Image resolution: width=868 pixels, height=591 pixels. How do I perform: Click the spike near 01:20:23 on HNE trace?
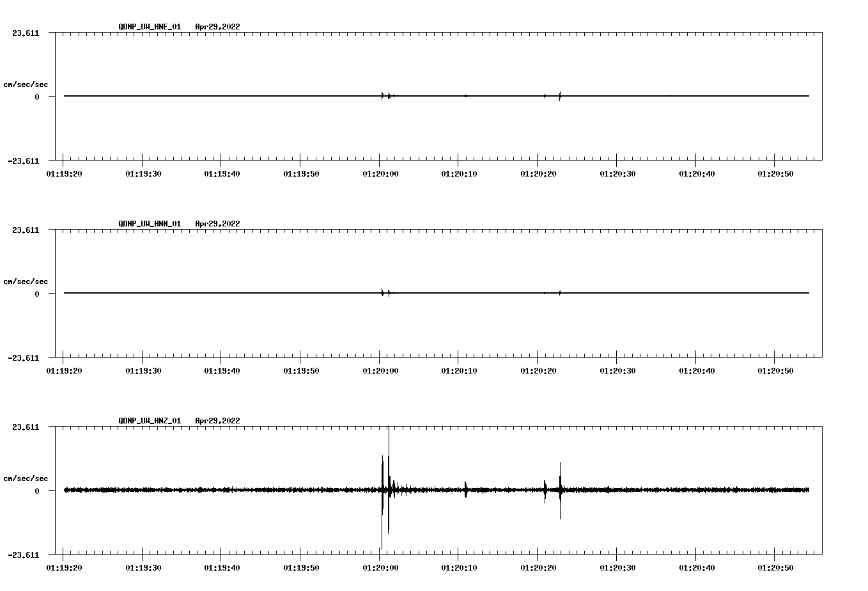coord(560,96)
